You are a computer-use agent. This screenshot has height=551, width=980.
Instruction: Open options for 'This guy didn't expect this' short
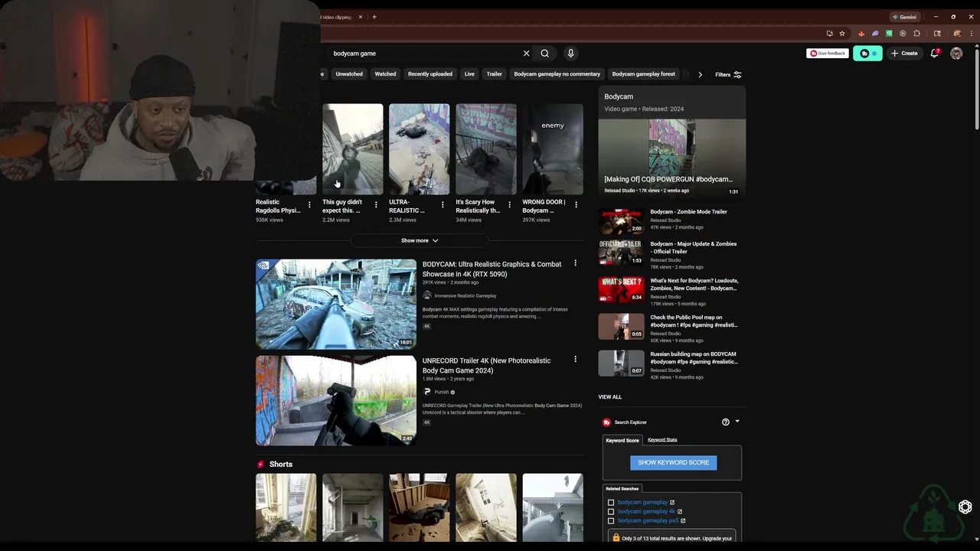pyautogui.click(x=376, y=205)
